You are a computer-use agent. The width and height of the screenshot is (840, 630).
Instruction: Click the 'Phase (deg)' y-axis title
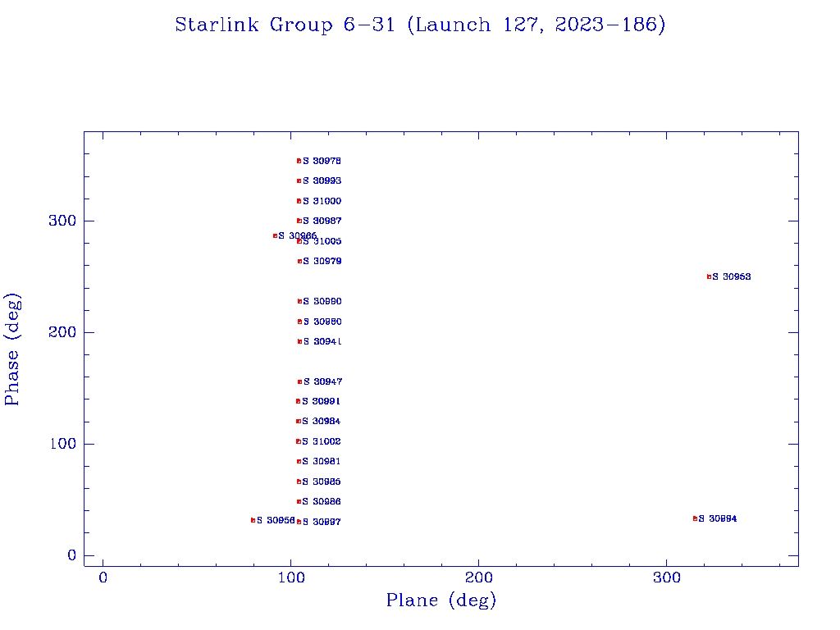[12, 349]
